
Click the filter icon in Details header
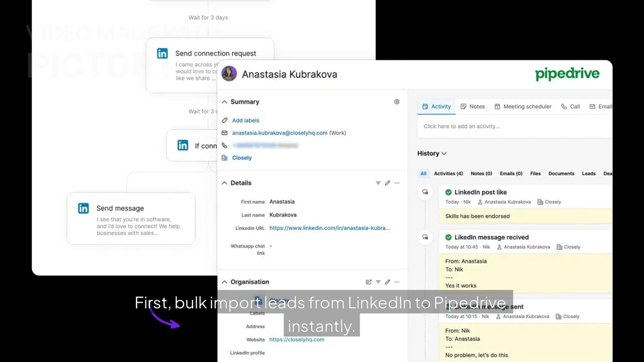click(x=378, y=183)
